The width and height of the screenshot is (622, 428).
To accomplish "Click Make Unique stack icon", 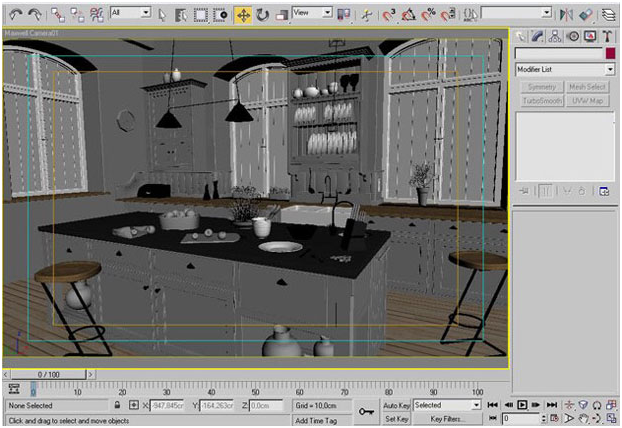I will point(567,191).
